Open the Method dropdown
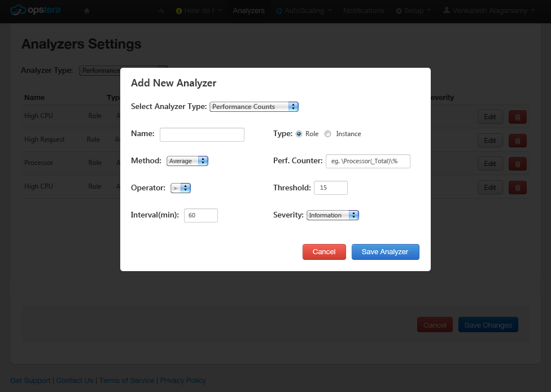This screenshot has height=392, width=551. pyautogui.click(x=187, y=161)
